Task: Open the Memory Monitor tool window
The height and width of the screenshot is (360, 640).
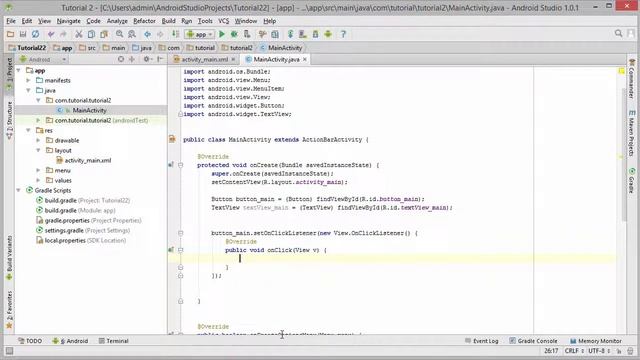Action: coord(596,341)
